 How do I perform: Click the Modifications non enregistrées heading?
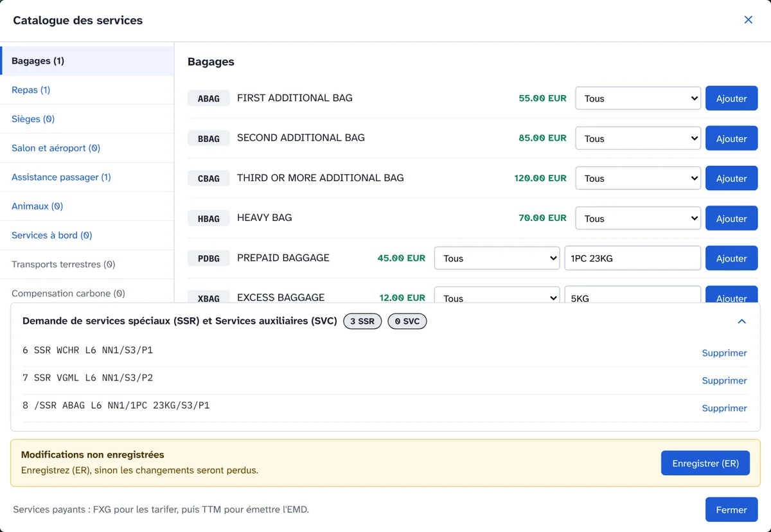pos(93,454)
